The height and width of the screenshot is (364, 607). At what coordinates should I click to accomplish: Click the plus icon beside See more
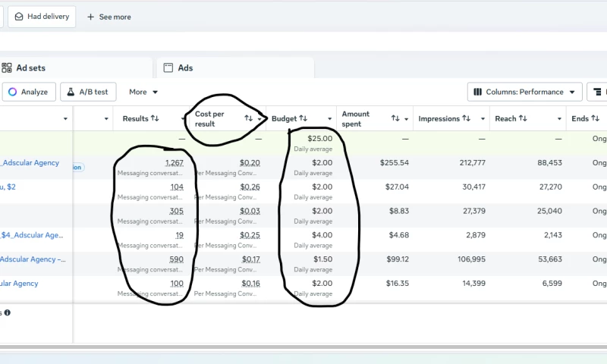[x=90, y=17]
